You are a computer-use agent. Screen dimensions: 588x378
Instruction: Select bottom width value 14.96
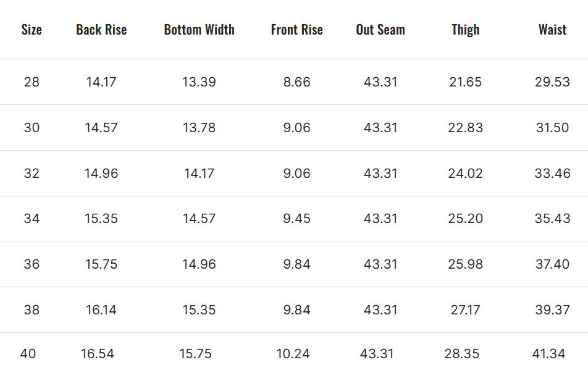[x=199, y=264]
